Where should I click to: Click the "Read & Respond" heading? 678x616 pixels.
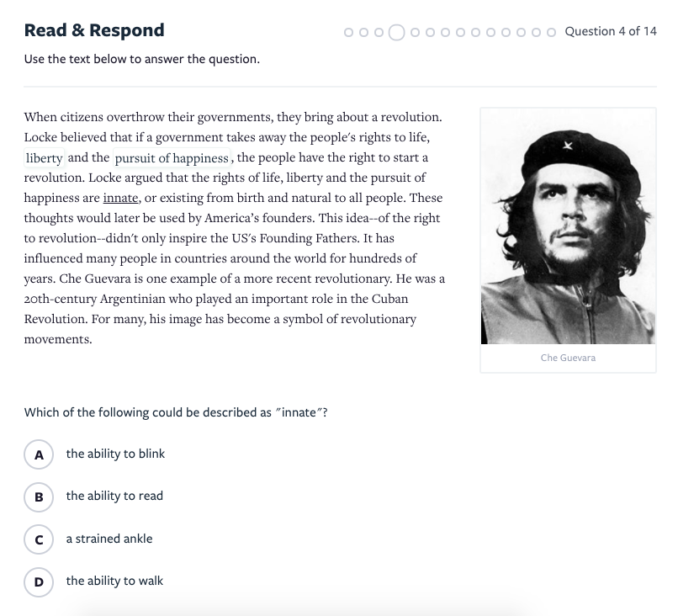pos(94,31)
